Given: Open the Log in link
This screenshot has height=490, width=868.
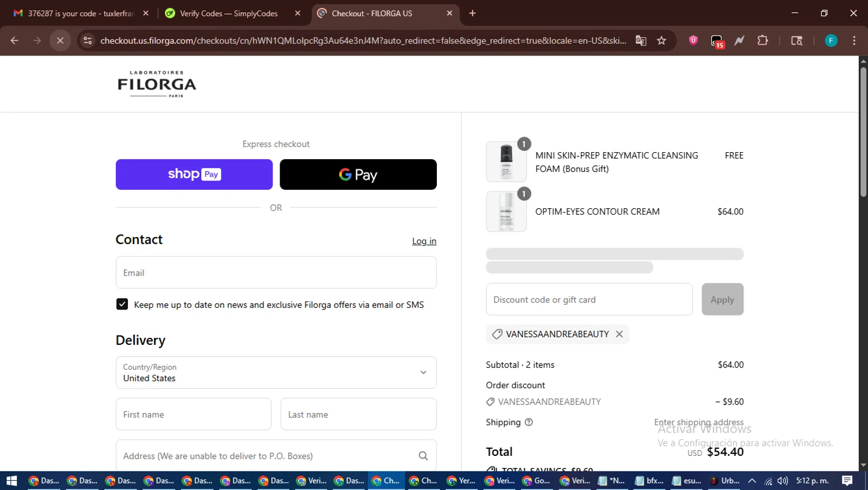Looking at the screenshot, I should 424,241.
